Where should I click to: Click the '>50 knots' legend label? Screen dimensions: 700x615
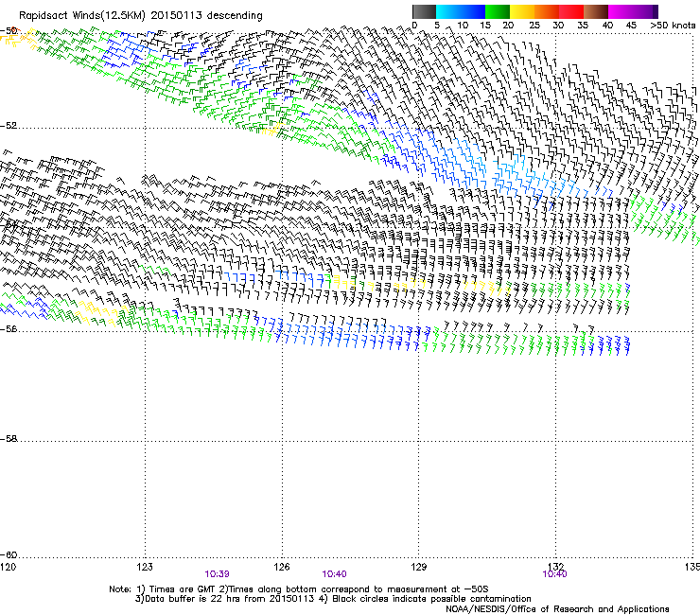[673, 26]
